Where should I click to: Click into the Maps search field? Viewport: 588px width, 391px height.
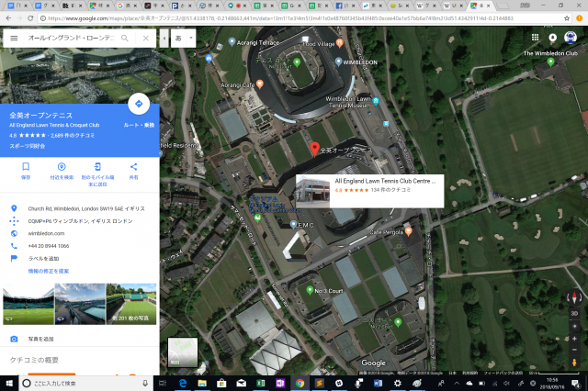pos(72,38)
